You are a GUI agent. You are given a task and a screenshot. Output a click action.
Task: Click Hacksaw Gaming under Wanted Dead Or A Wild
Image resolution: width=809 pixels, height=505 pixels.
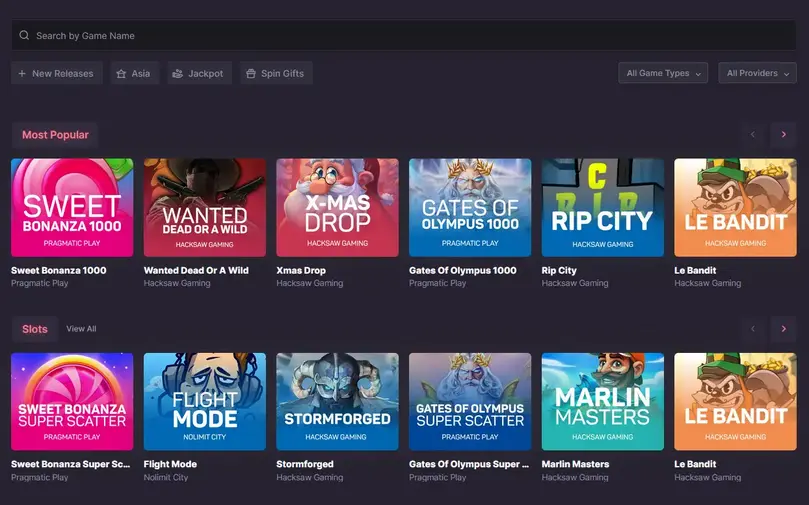point(177,283)
